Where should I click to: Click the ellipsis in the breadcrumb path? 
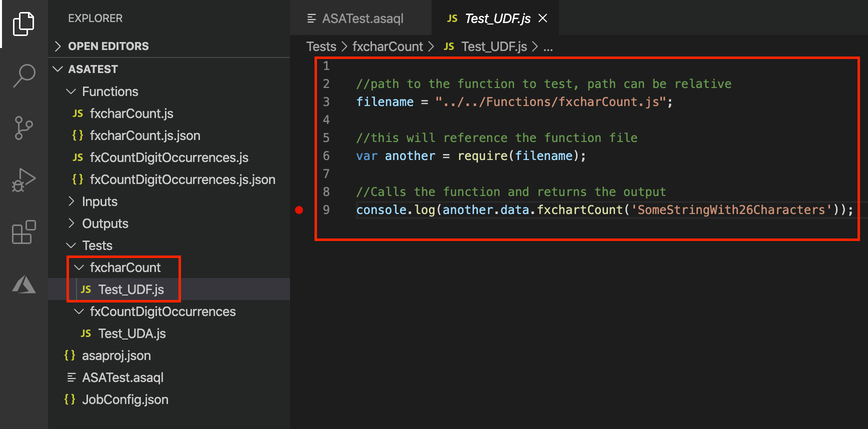click(x=548, y=47)
